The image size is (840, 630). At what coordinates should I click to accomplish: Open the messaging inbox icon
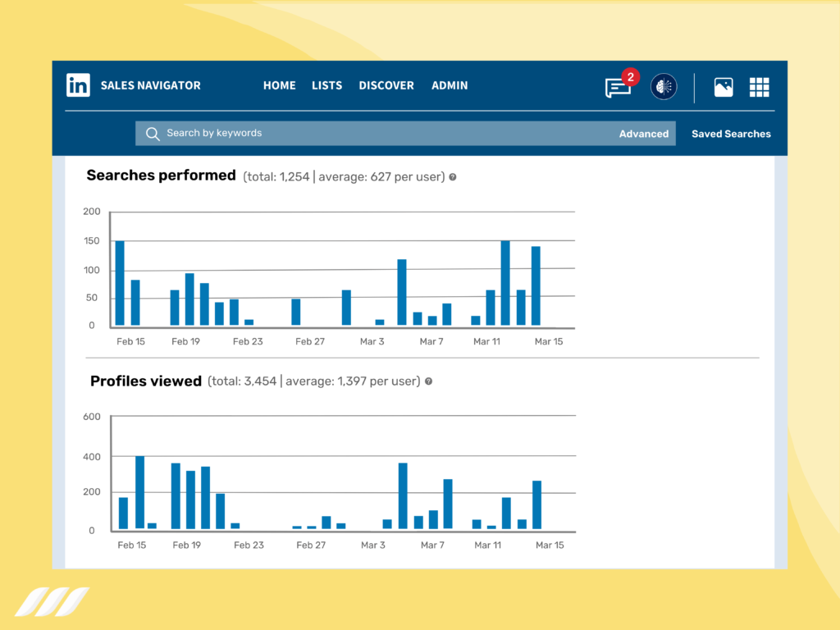(617, 88)
